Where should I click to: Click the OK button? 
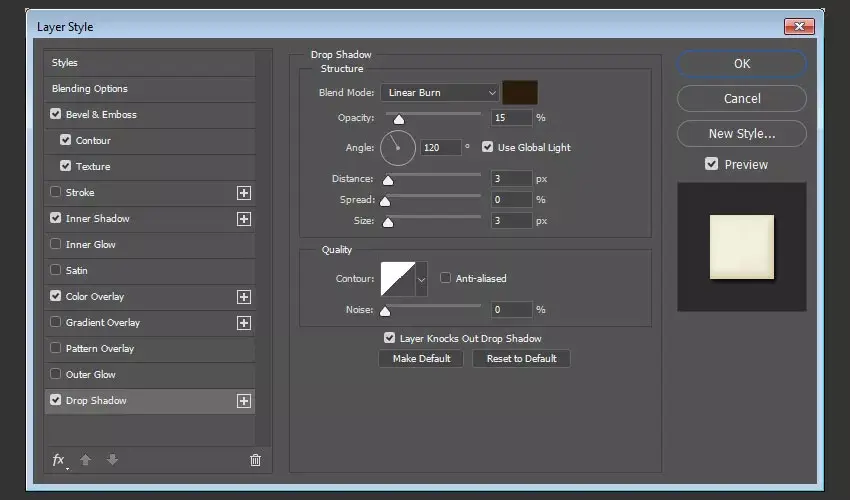click(742, 64)
